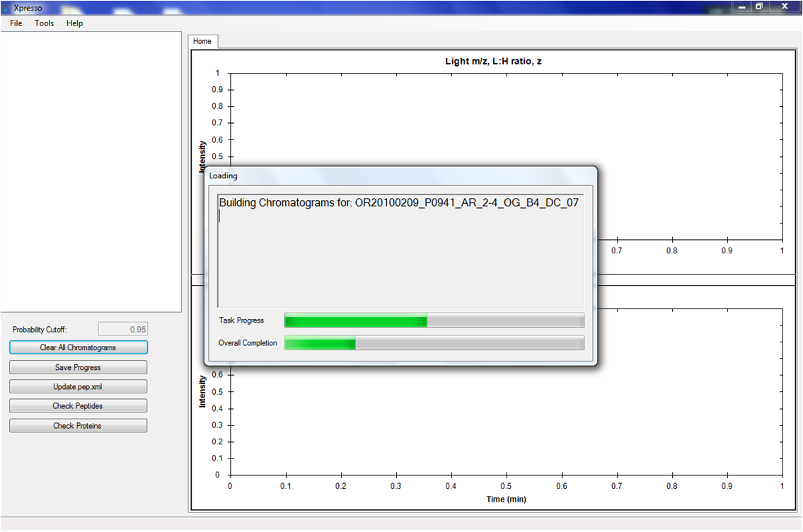Viewport: 803px width, 532px height.
Task: Open the Tools menu
Action: (x=45, y=23)
